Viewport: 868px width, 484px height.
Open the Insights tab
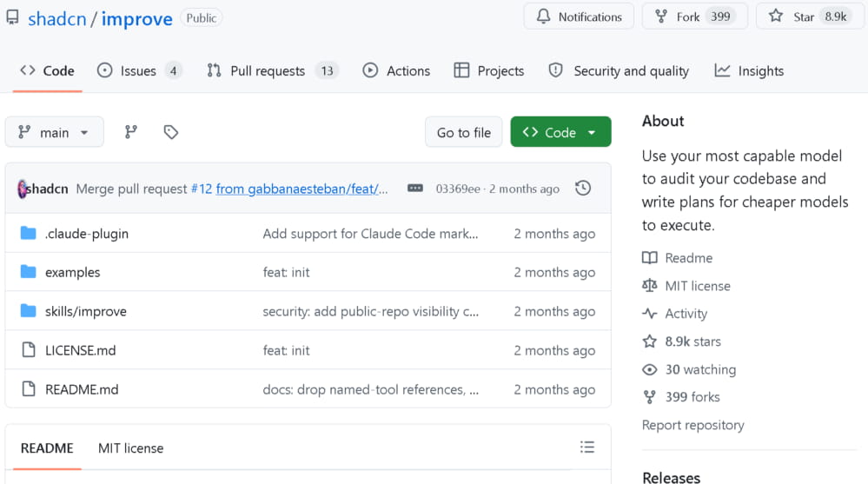click(x=749, y=71)
